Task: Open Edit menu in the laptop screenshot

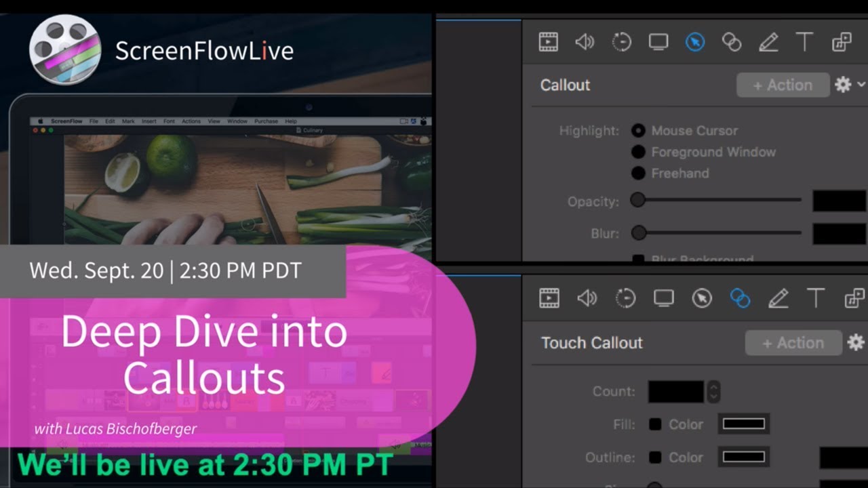Action: tap(111, 121)
